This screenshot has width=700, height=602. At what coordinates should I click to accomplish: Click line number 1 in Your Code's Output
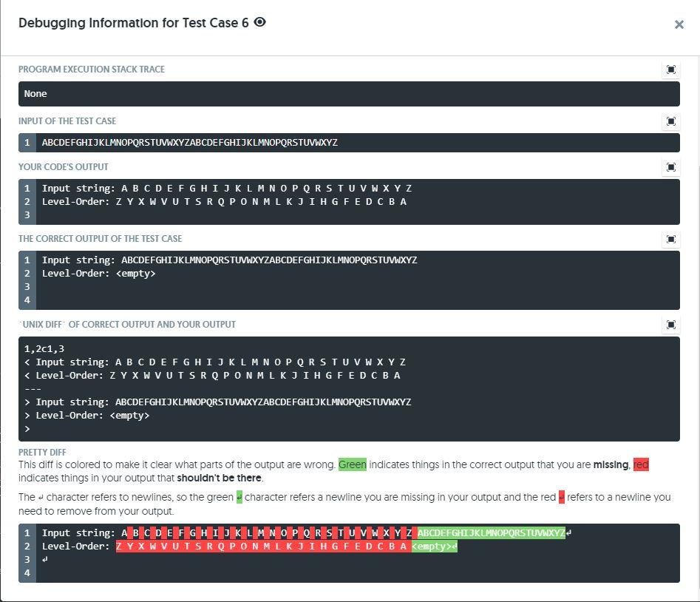[27, 188]
